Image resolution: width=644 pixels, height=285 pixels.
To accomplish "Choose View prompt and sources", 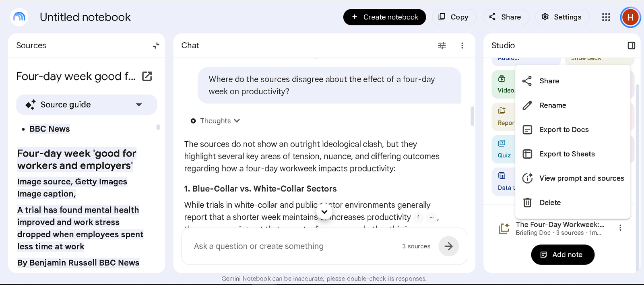I will point(572,178).
